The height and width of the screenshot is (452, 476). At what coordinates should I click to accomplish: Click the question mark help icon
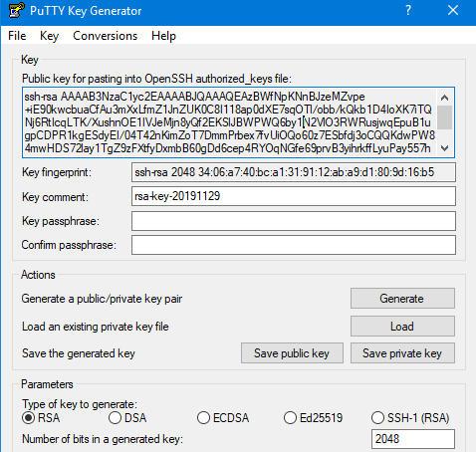(408, 10)
